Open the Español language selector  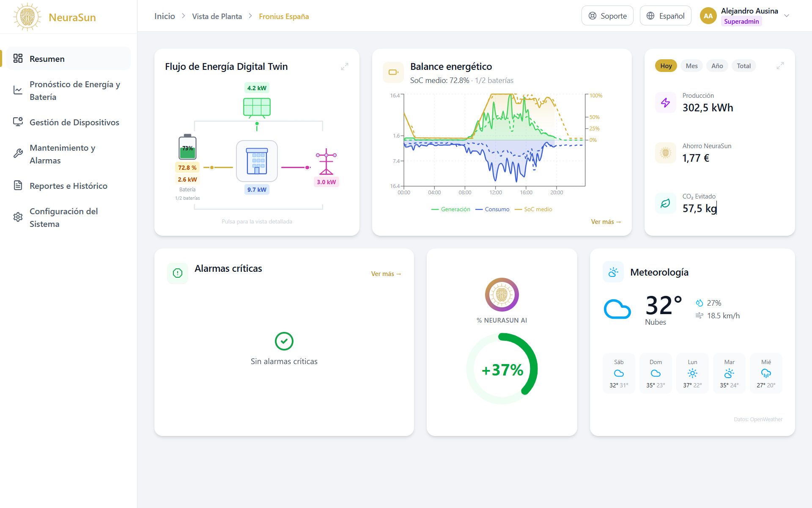coord(665,16)
